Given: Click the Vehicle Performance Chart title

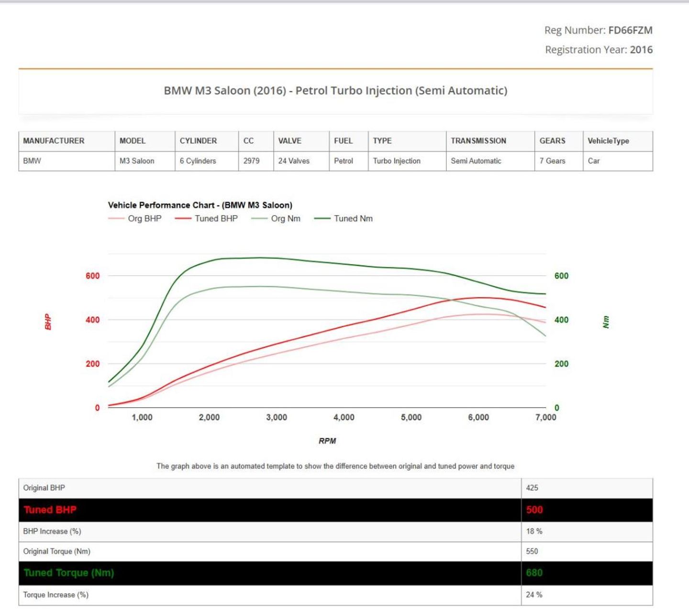Looking at the screenshot, I should 200,205.
